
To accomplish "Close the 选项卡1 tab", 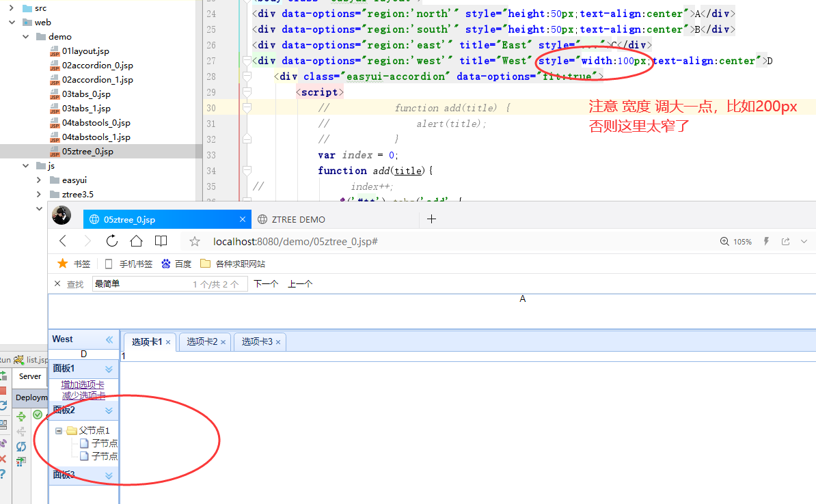I will coord(168,342).
